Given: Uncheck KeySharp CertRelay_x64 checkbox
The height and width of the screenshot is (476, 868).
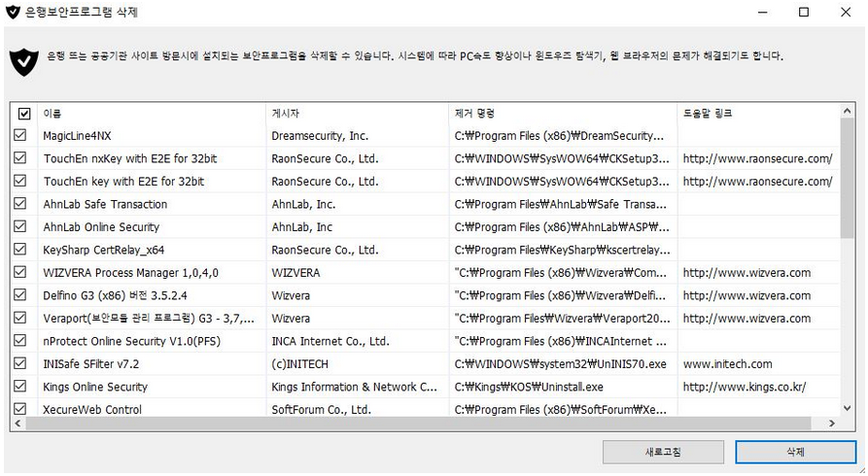Looking at the screenshot, I should pyautogui.click(x=20, y=249).
